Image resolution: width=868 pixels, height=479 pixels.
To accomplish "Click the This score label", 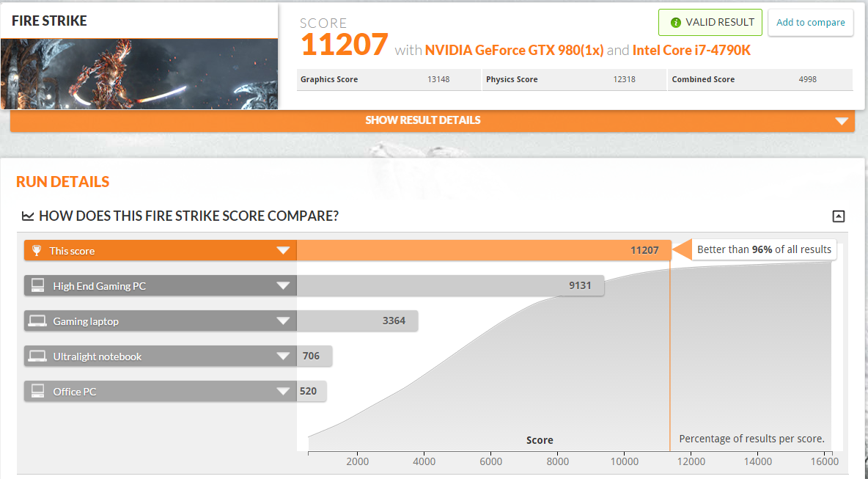I will 72,251.
